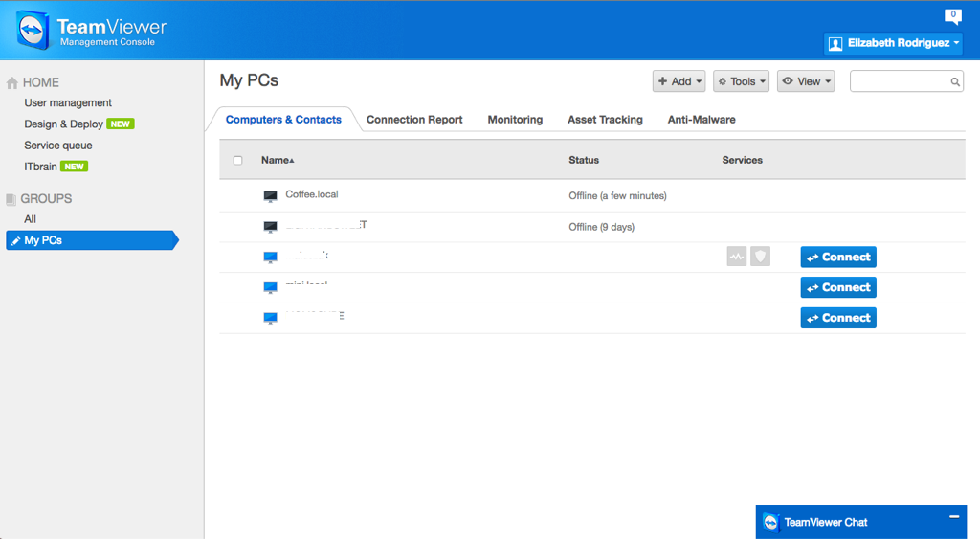
Task: Expand the Elizabeth Rodriguez account menu
Action: pos(893,43)
